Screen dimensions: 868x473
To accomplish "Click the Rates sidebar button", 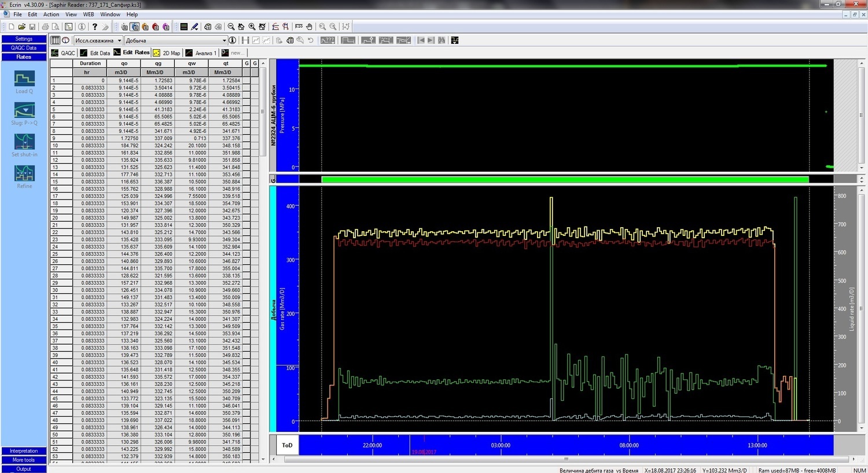I will pyautogui.click(x=24, y=57).
